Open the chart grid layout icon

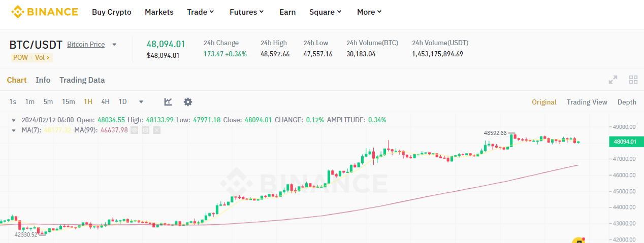tap(633, 80)
